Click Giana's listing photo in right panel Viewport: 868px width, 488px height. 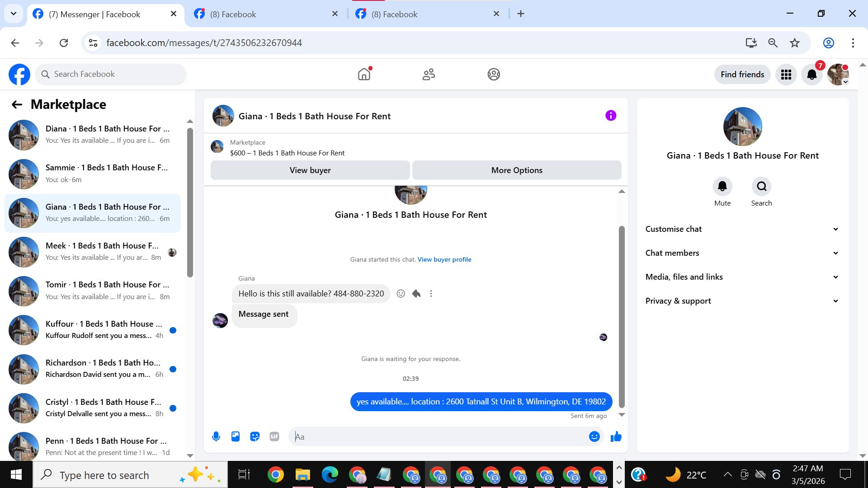point(742,127)
